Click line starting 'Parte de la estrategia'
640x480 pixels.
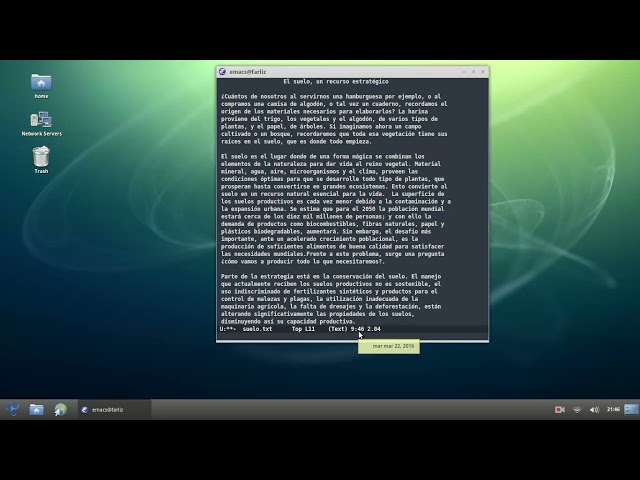click(x=331, y=276)
